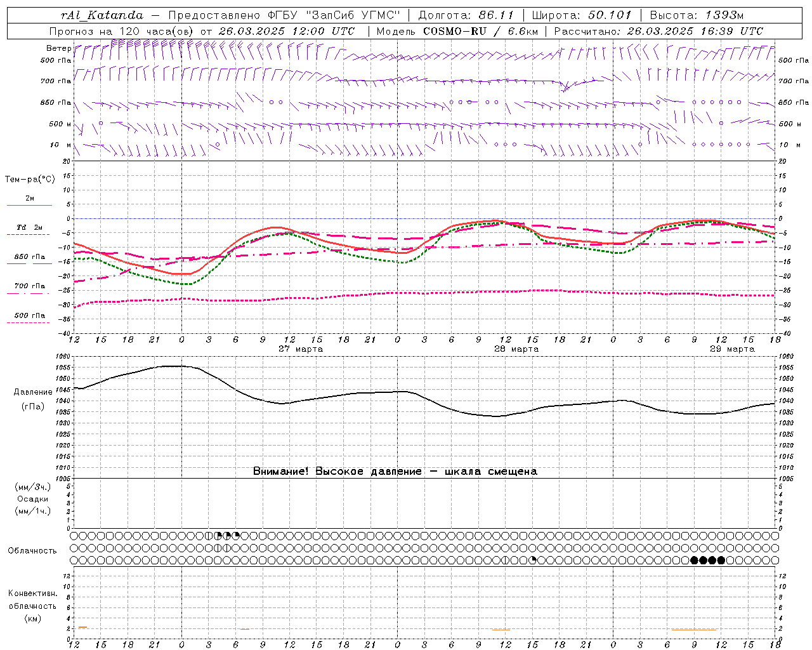Select the forecast text Прогноз на 120 часа(ов)

click(122, 31)
